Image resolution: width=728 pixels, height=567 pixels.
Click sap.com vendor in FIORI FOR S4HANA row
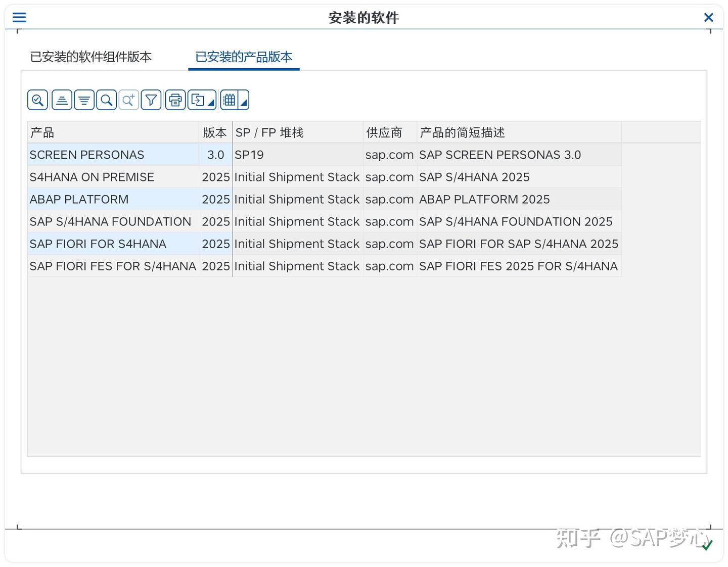(390, 244)
